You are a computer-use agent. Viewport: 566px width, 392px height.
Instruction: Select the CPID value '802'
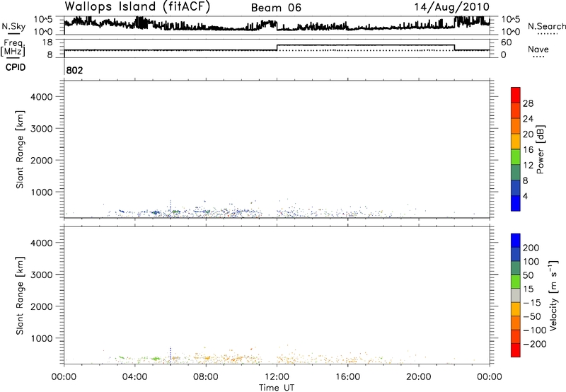click(75, 70)
